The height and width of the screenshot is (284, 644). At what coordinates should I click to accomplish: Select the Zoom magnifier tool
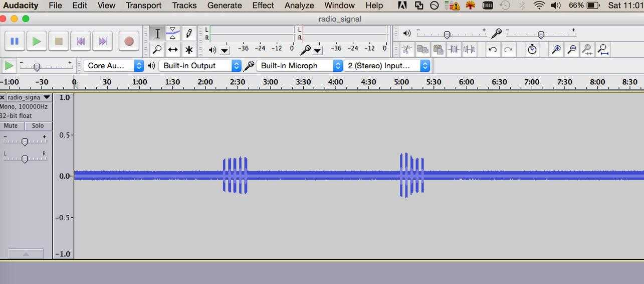point(157,49)
